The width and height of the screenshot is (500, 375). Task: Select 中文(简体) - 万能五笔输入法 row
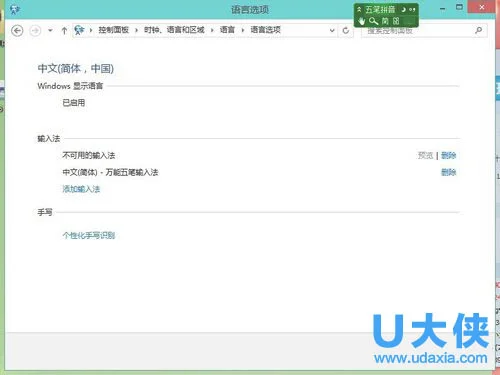tap(110, 172)
